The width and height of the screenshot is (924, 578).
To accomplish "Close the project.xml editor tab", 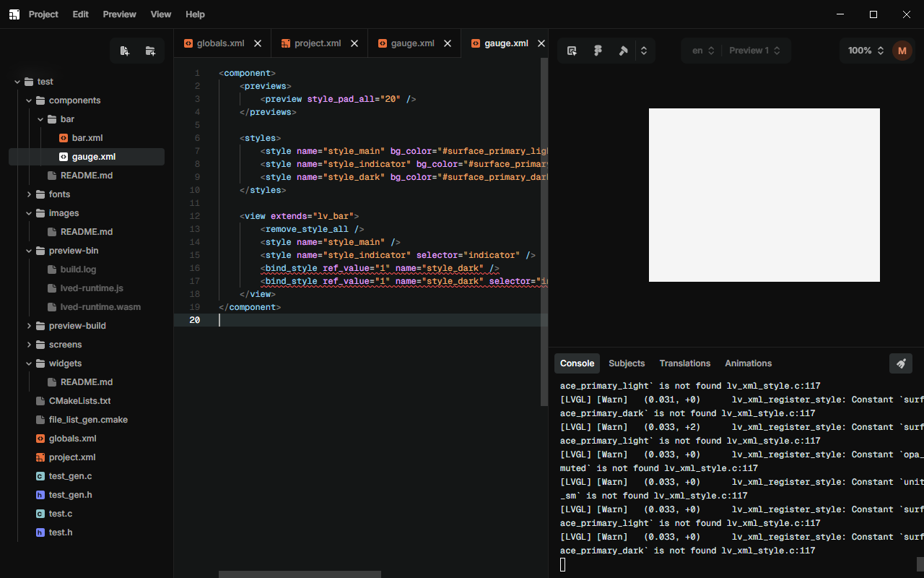I will 354,43.
